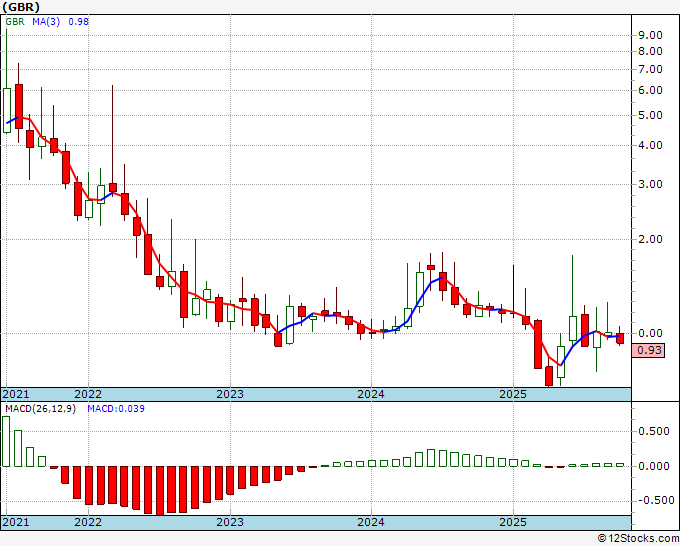The height and width of the screenshot is (546, 680).
Task: Click the 2025 label on price chart timeline
Action: 513,394
